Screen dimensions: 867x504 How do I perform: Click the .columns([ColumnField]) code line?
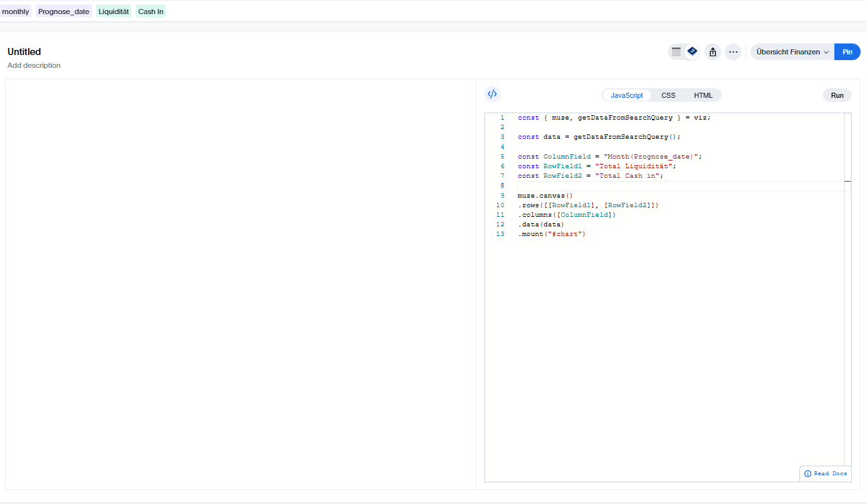tap(566, 215)
